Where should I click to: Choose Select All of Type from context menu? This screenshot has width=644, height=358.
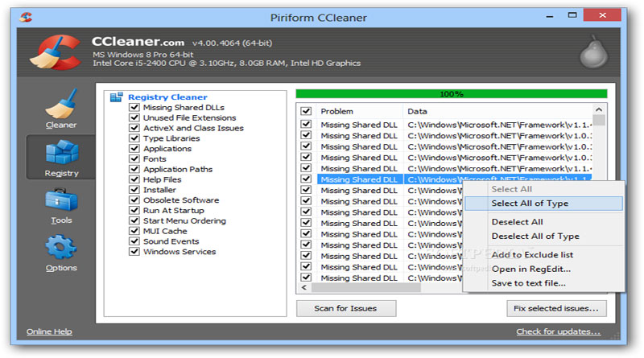[x=529, y=204]
